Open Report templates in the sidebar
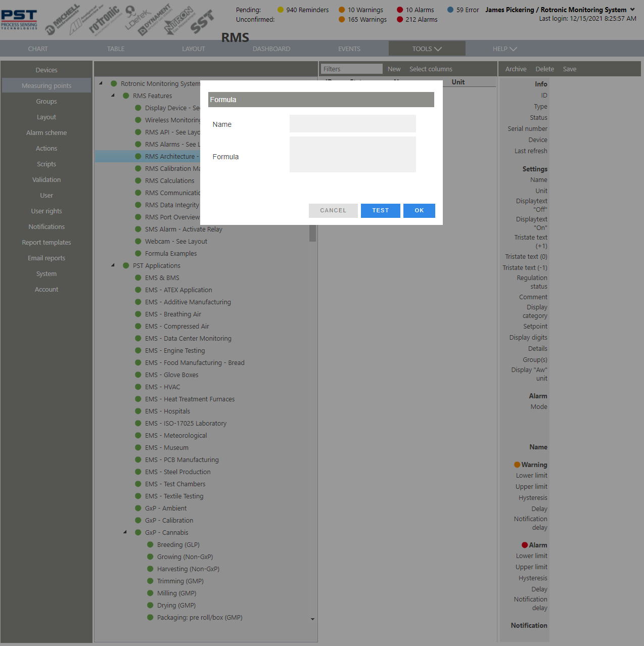644x646 pixels. tap(47, 242)
